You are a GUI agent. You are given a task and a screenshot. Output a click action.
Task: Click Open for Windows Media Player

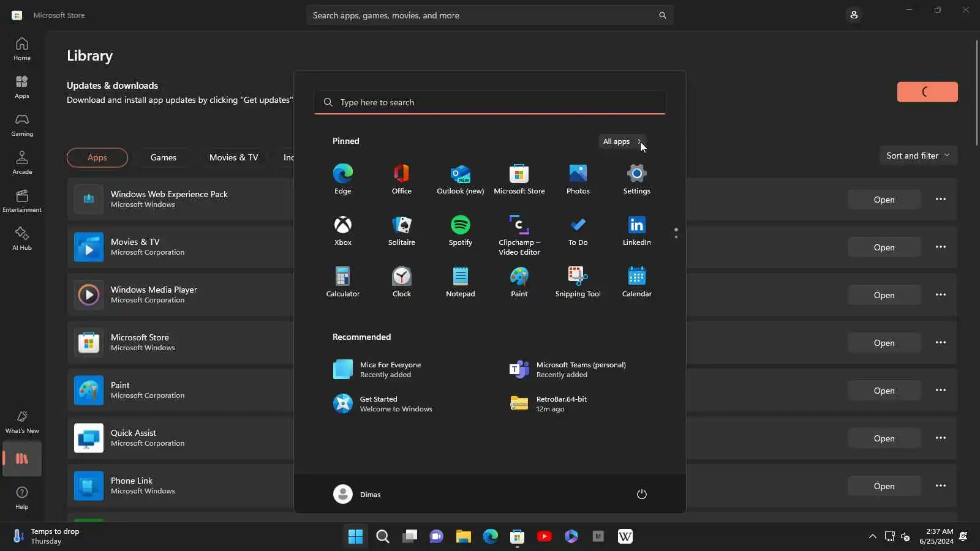click(884, 295)
